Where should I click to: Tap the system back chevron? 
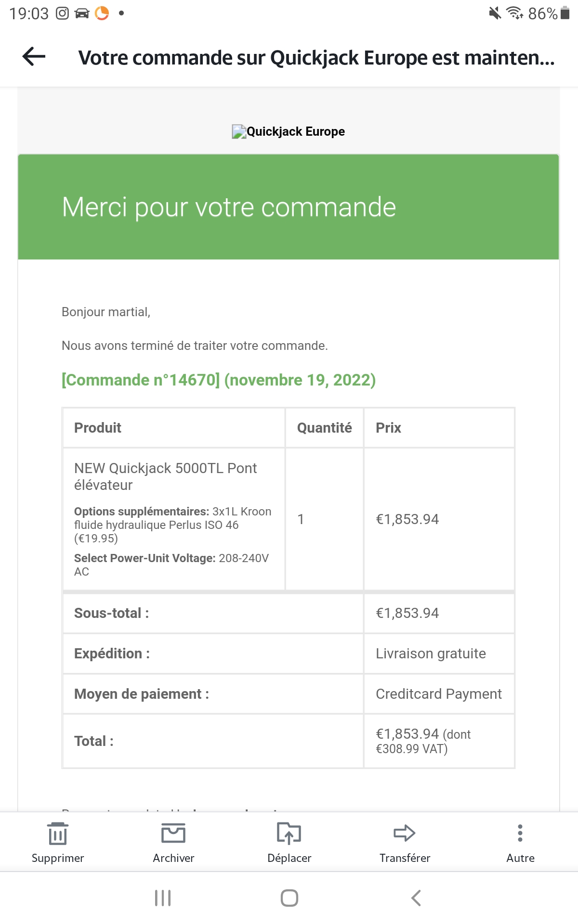click(x=416, y=898)
